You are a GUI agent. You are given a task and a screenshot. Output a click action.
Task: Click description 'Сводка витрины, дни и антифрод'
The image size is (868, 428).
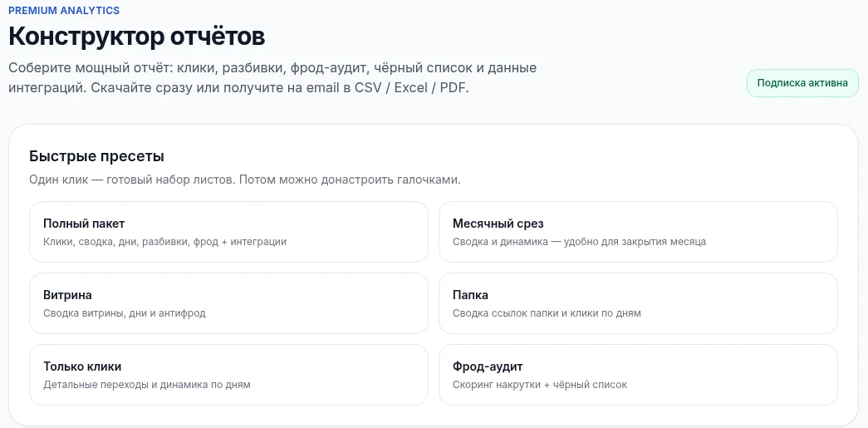pos(125,313)
